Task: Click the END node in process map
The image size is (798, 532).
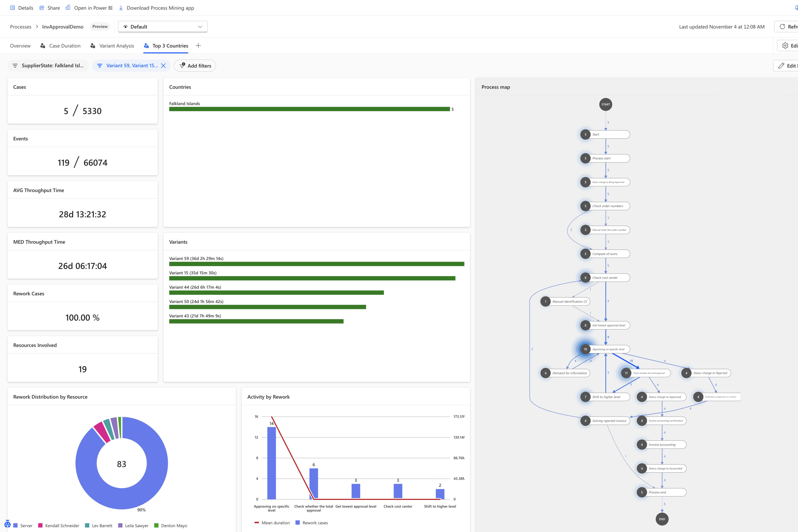Action: pos(662,519)
